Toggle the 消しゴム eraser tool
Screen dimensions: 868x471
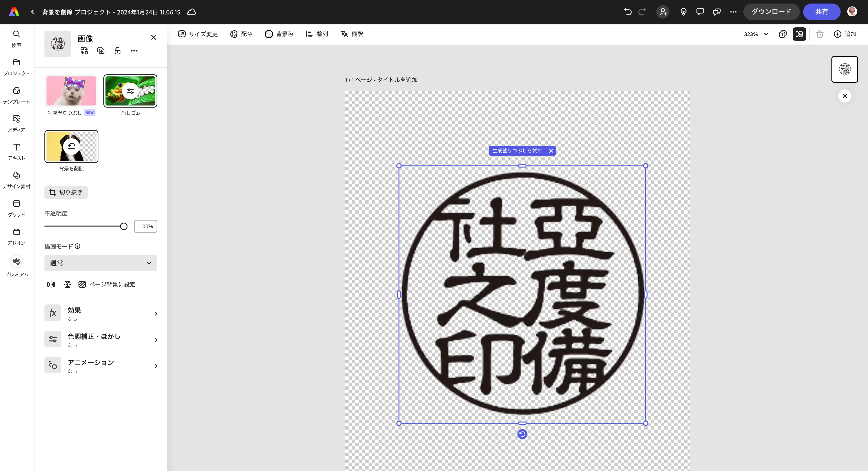(130, 91)
